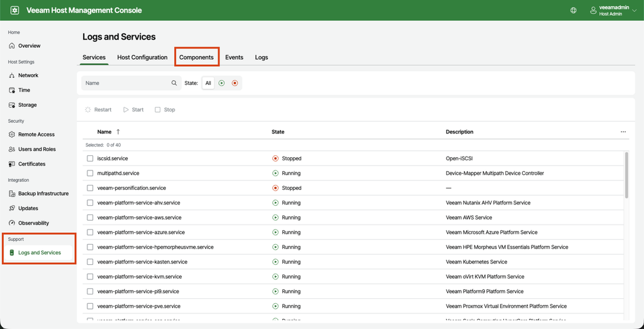Image resolution: width=644 pixels, height=329 pixels.
Task: Click the Veeam Proxmox Virtual Environment Platform Service text
Action: (506, 306)
